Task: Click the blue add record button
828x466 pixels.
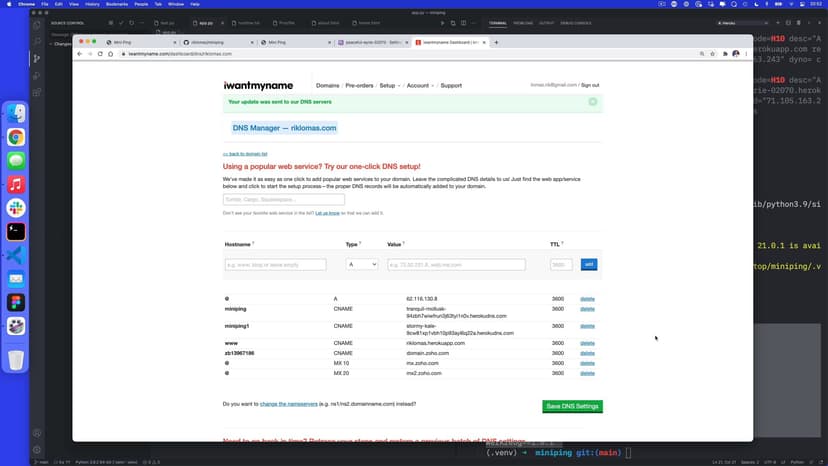Action: click(x=589, y=264)
